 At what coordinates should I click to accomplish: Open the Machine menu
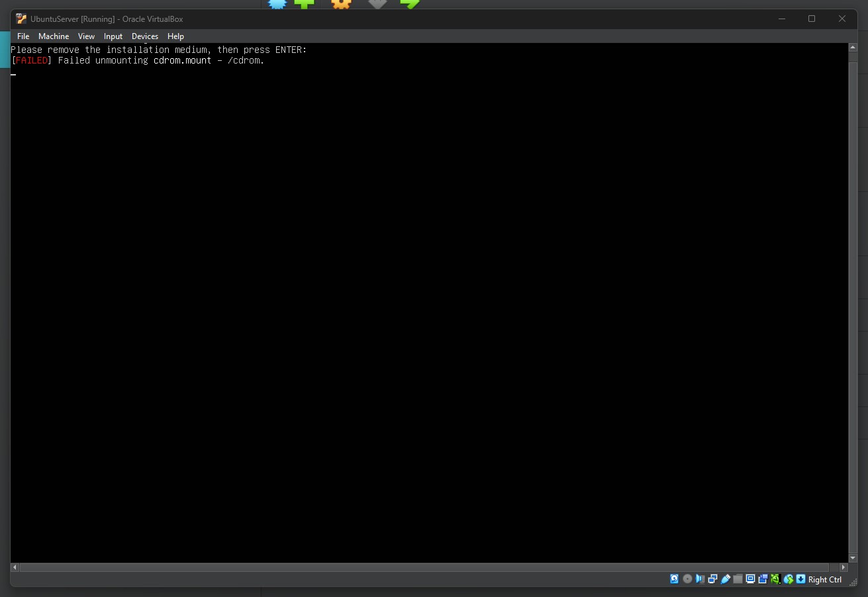click(x=54, y=36)
